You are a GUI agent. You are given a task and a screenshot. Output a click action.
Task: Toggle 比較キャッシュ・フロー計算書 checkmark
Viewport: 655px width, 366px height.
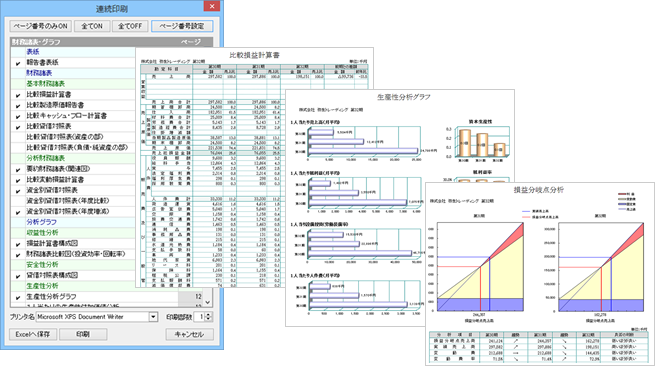coord(18,117)
